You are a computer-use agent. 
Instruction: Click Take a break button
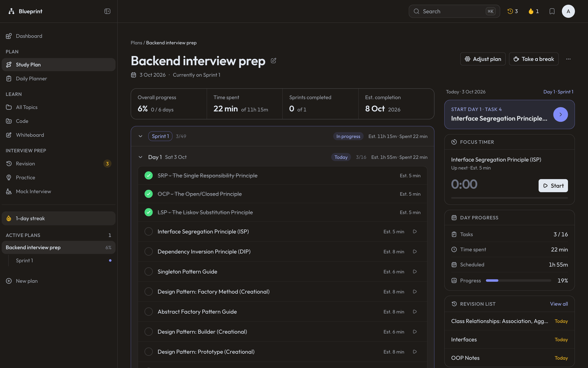[533, 59]
